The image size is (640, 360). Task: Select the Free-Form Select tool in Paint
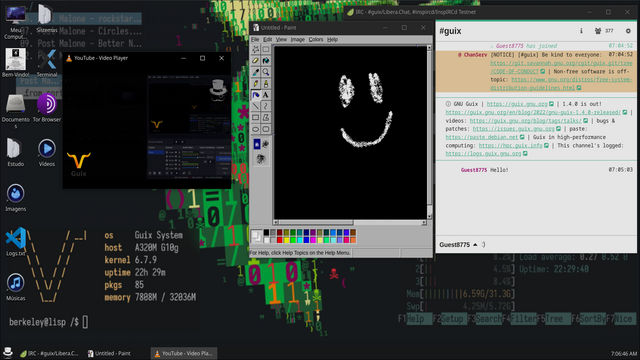pos(256,49)
